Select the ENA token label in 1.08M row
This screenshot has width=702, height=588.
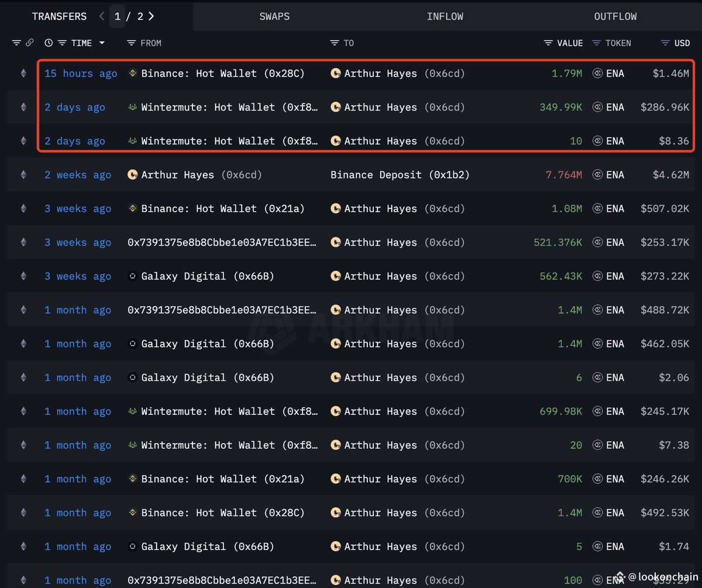(615, 208)
